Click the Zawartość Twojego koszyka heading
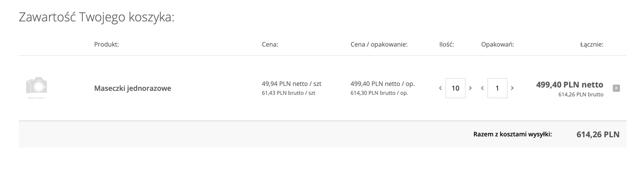The image size is (644, 171). click(x=96, y=17)
